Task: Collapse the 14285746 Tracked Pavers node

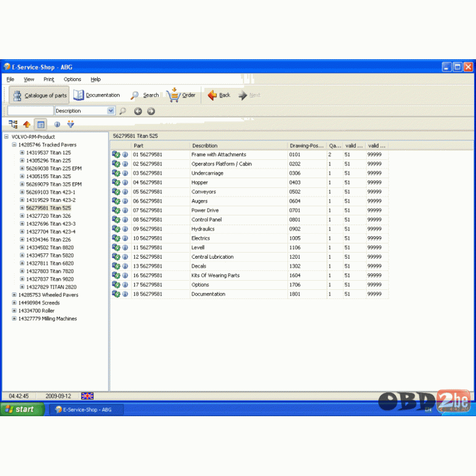Action: tap(14, 145)
